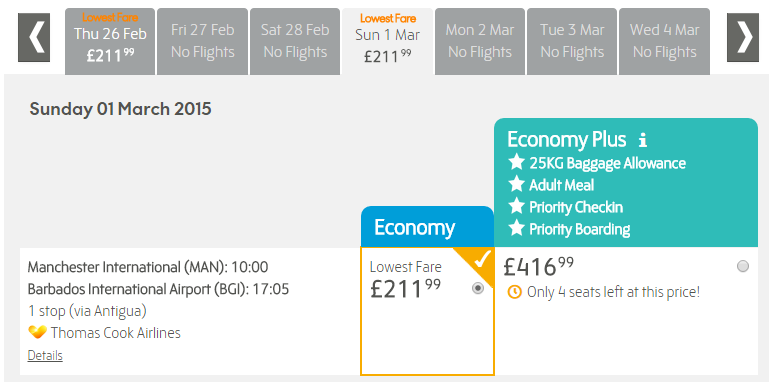The height and width of the screenshot is (382, 769).
Task: Open the Economy Plus info icon
Action: pyautogui.click(x=643, y=141)
